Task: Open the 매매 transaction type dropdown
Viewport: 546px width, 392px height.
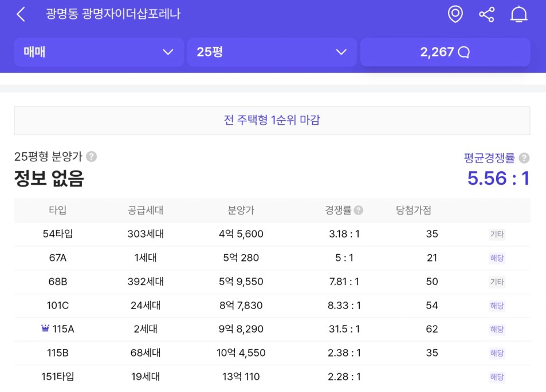Action: click(99, 52)
